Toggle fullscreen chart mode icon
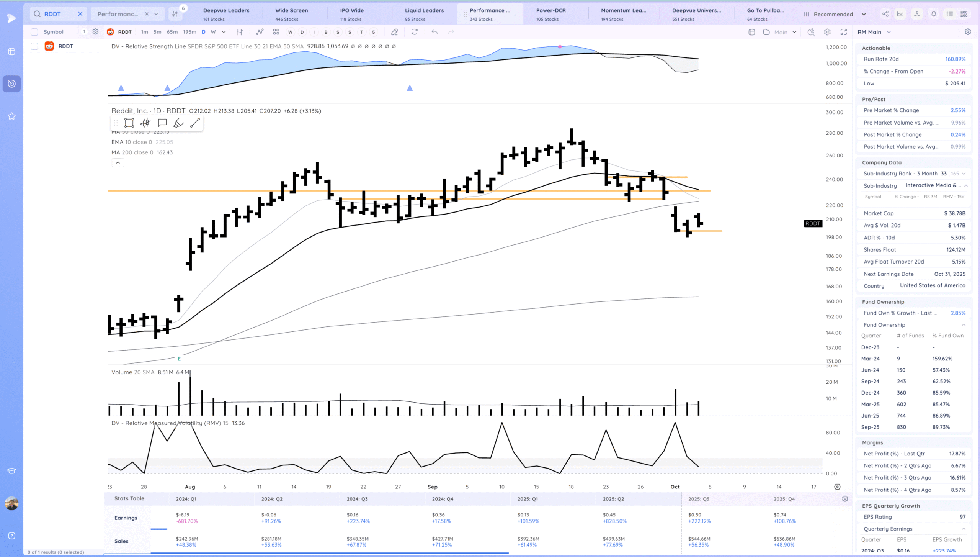Screen dimensions: 980x557 coord(844,32)
